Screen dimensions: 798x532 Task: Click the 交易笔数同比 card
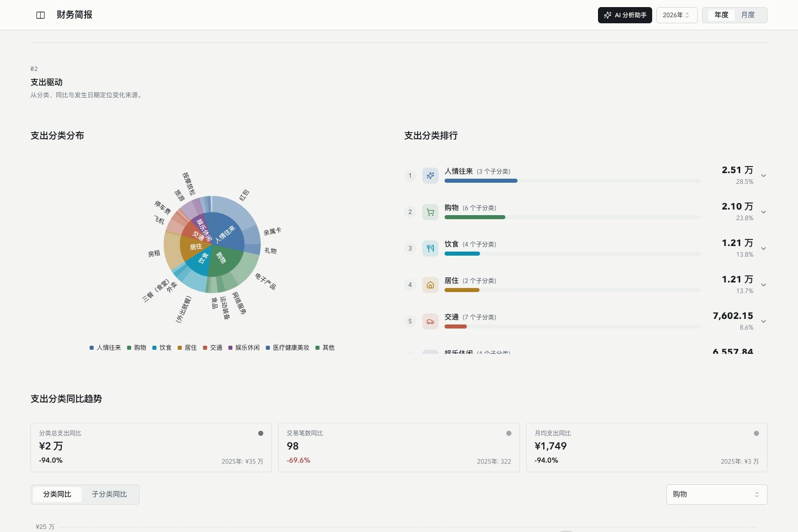(399, 447)
